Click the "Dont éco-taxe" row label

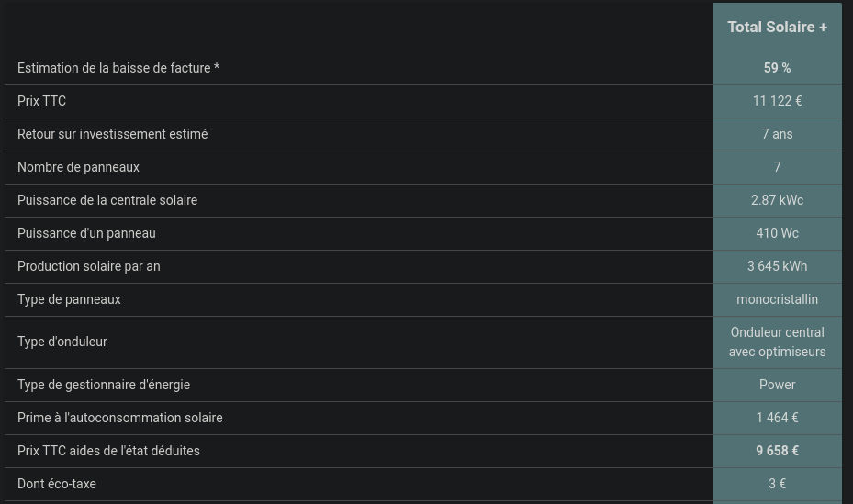57,484
